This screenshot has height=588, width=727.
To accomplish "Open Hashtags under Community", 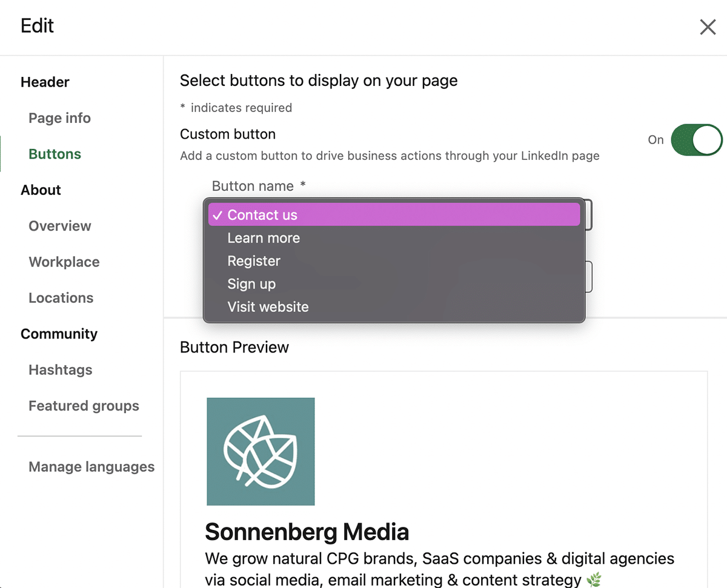I will [60, 370].
